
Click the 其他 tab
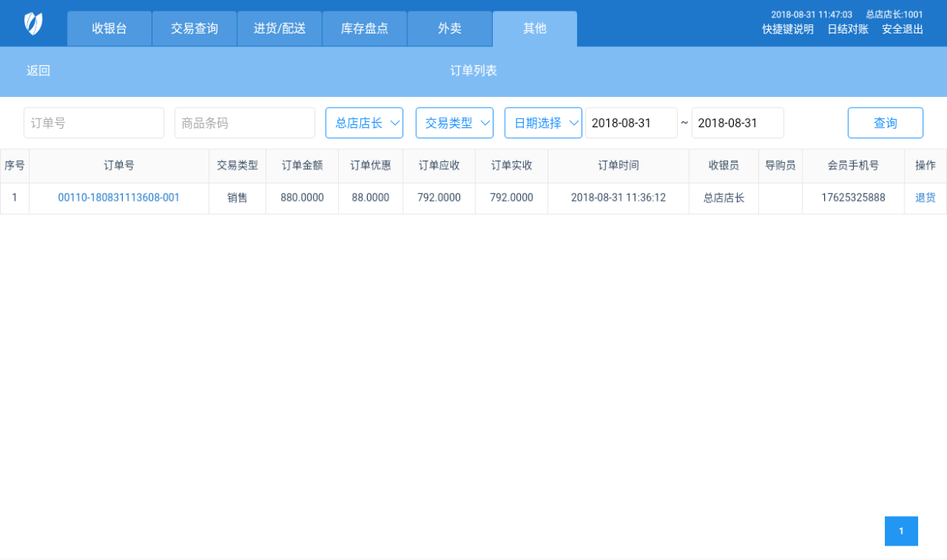[x=535, y=29]
